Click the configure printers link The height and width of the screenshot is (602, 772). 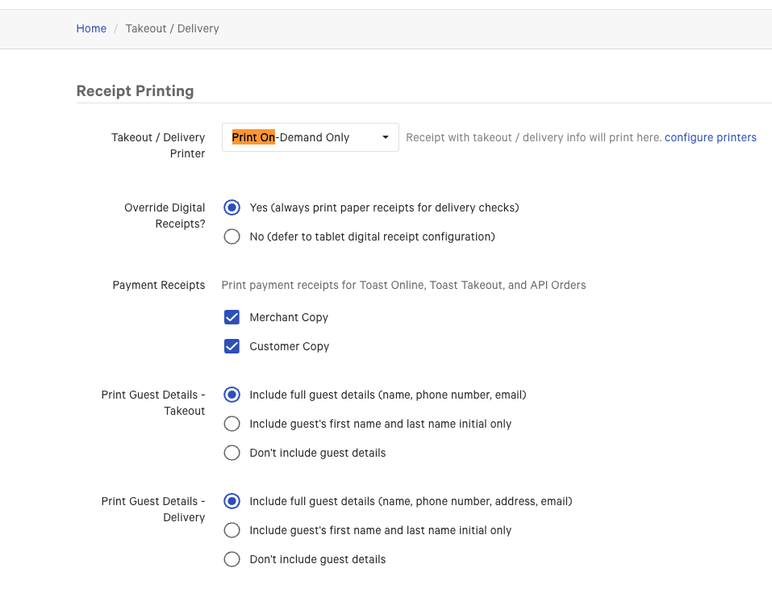[x=710, y=138]
